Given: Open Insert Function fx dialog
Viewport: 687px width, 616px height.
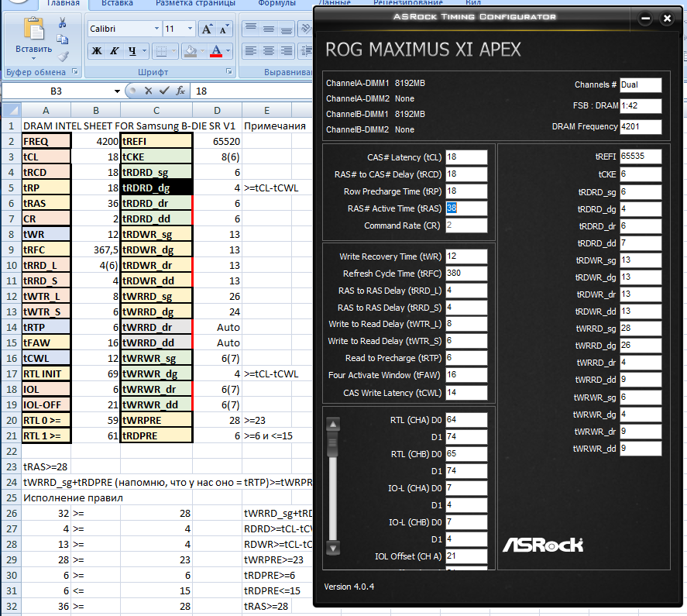Looking at the screenshot, I should click(x=180, y=91).
